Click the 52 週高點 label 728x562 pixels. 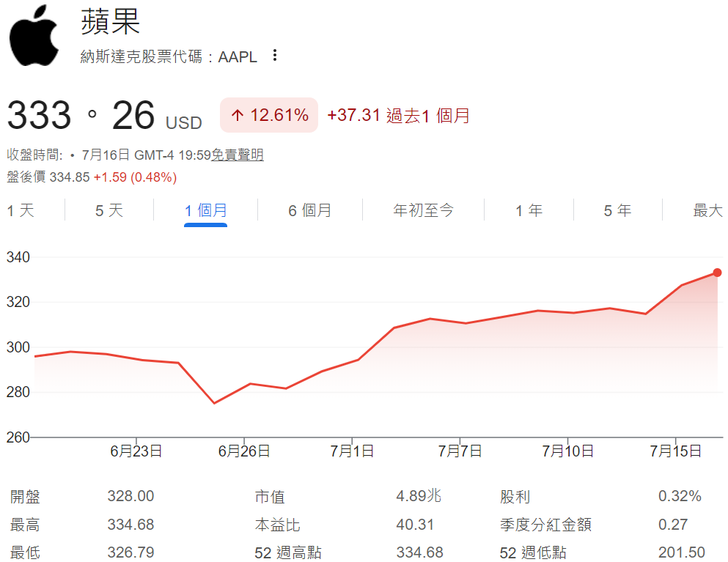tap(288, 552)
